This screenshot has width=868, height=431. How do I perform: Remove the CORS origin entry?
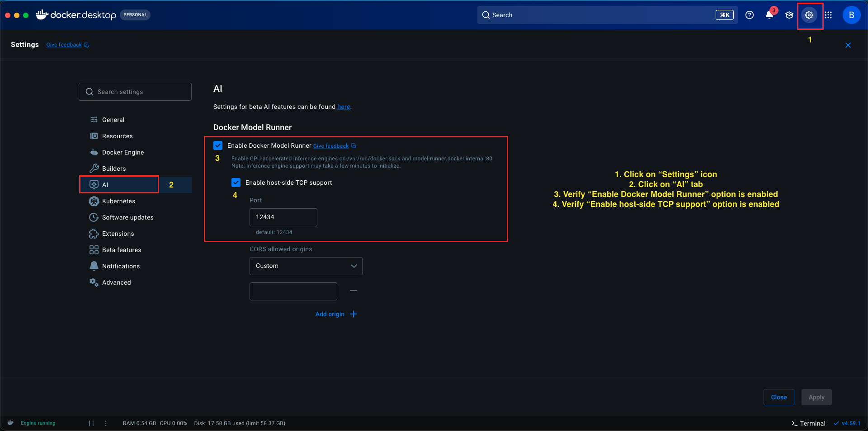(x=354, y=290)
